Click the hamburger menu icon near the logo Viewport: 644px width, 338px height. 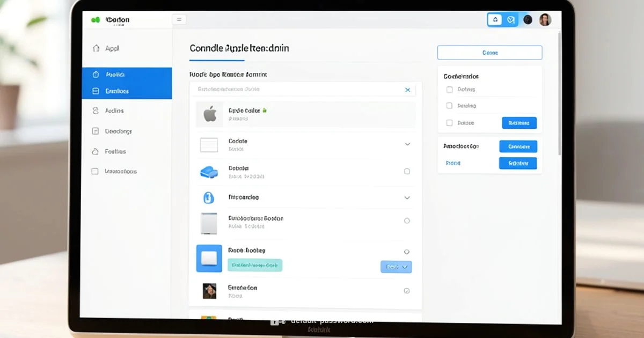(x=179, y=19)
